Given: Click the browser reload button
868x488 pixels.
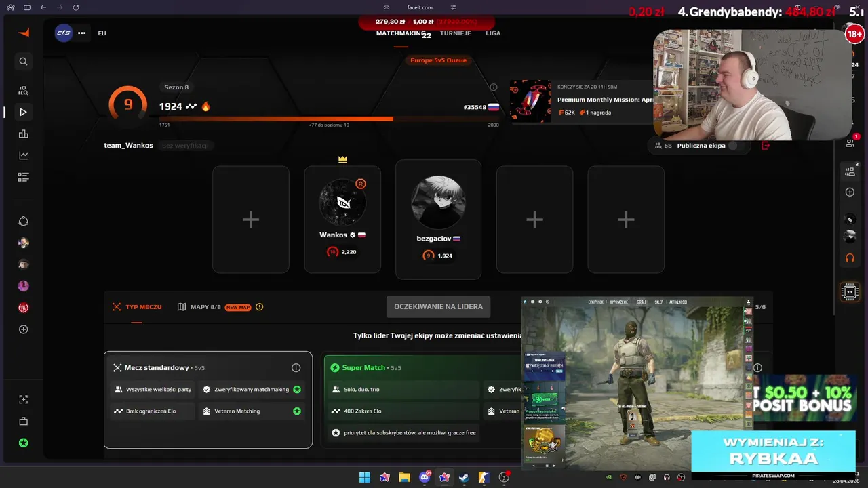Looking at the screenshot, I should pos(76,7).
